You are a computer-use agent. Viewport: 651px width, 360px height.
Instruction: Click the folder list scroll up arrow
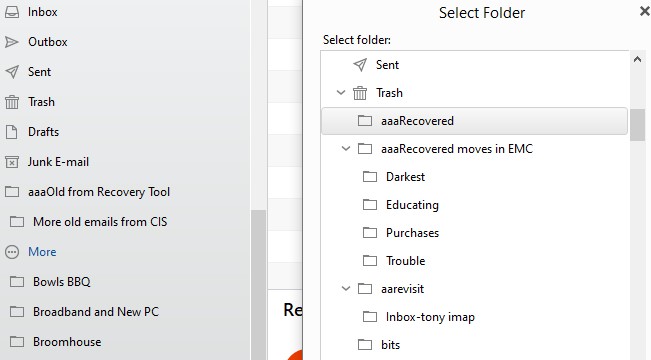click(x=637, y=59)
